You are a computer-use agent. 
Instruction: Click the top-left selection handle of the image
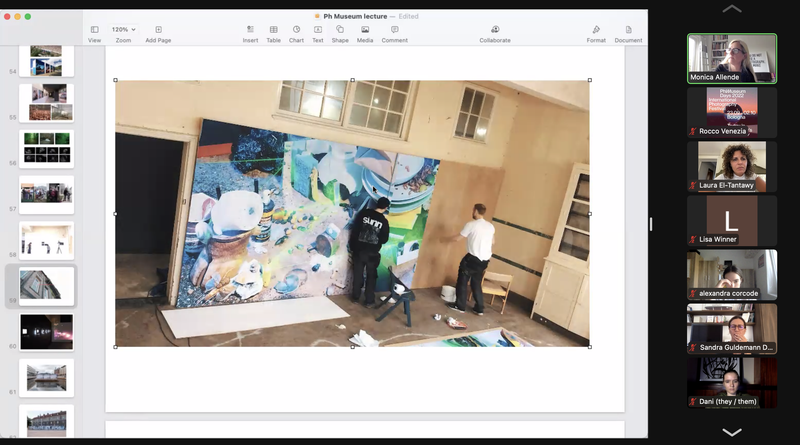115,80
